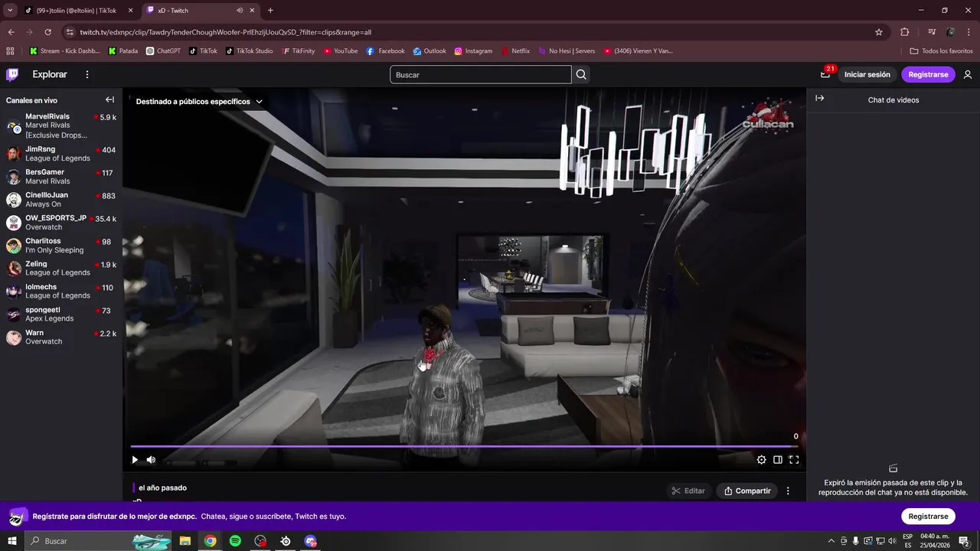Open the BersGamer channel
The width and height of the screenshot is (980, 551).
coord(61,177)
